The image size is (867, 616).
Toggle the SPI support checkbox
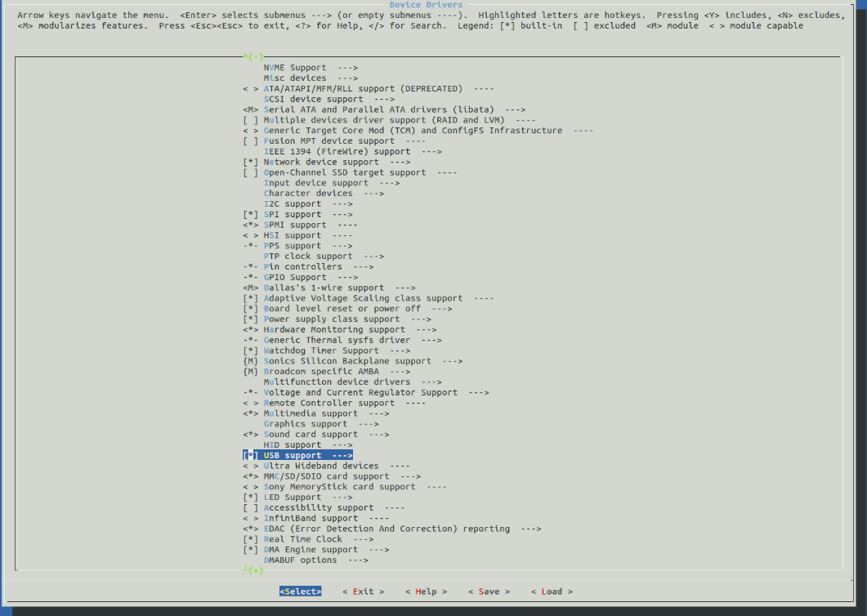[x=251, y=215]
